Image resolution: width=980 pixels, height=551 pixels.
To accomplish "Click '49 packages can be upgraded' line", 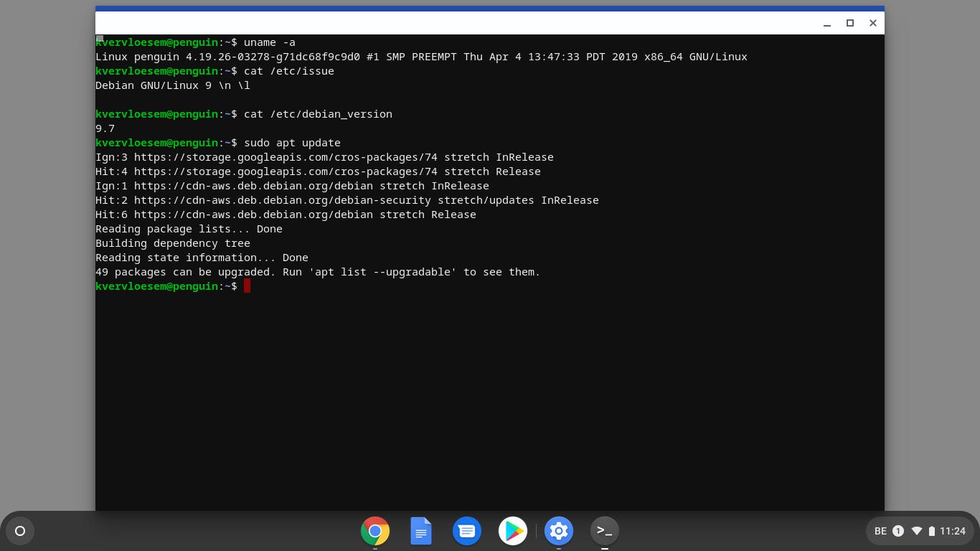I will (x=318, y=272).
